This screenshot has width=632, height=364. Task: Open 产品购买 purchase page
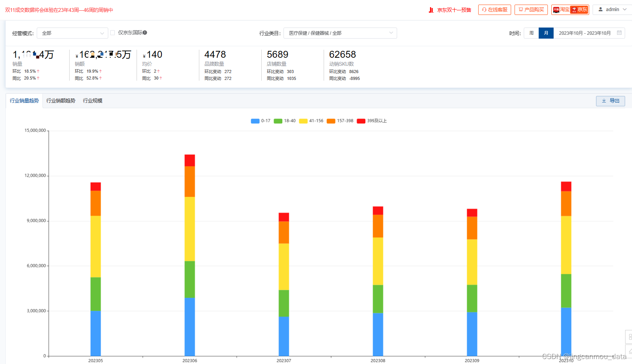pos(531,10)
